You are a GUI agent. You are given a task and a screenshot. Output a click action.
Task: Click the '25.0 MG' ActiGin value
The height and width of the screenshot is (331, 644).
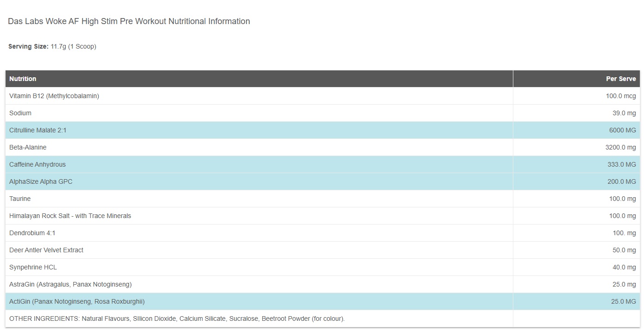pos(624,301)
